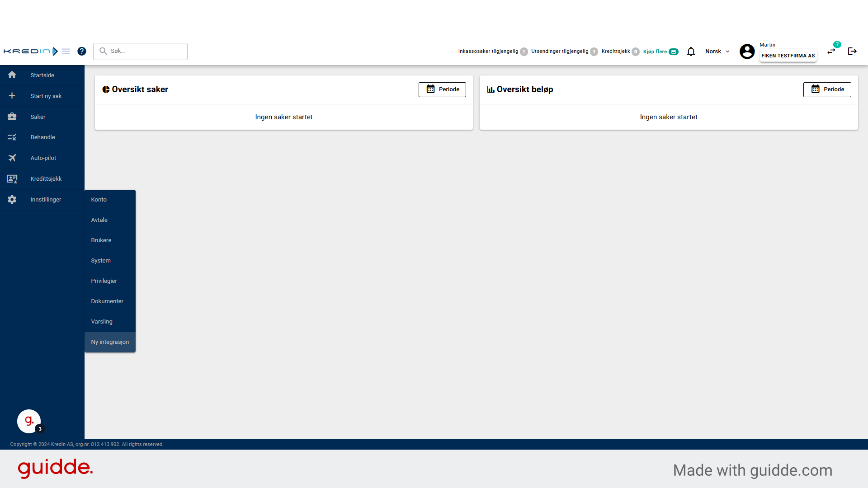Image resolution: width=868 pixels, height=488 pixels.
Task: Click the Auto-pilot airplane icon
Action: coord(12,158)
